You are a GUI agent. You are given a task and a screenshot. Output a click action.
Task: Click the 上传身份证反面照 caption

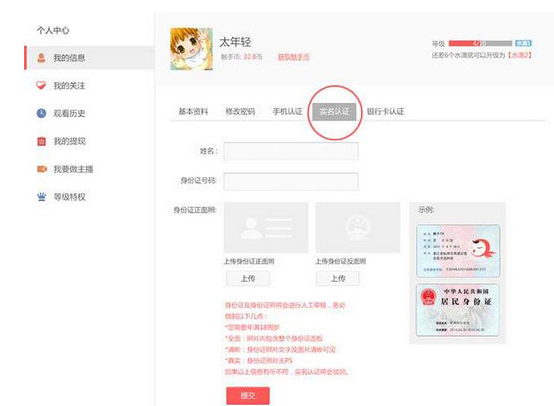click(x=341, y=261)
